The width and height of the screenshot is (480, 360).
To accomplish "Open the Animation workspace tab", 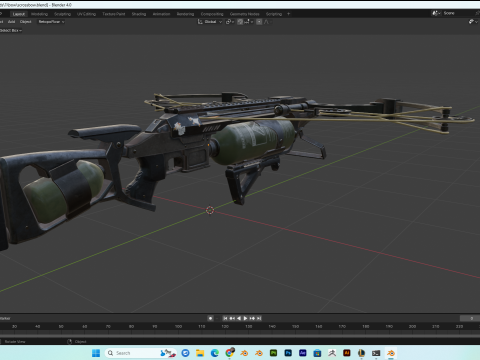I will click(161, 14).
